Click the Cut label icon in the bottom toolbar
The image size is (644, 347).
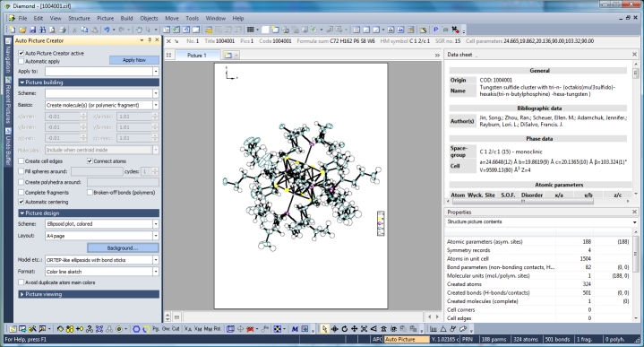pyautogui.click(x=176, y=328)
